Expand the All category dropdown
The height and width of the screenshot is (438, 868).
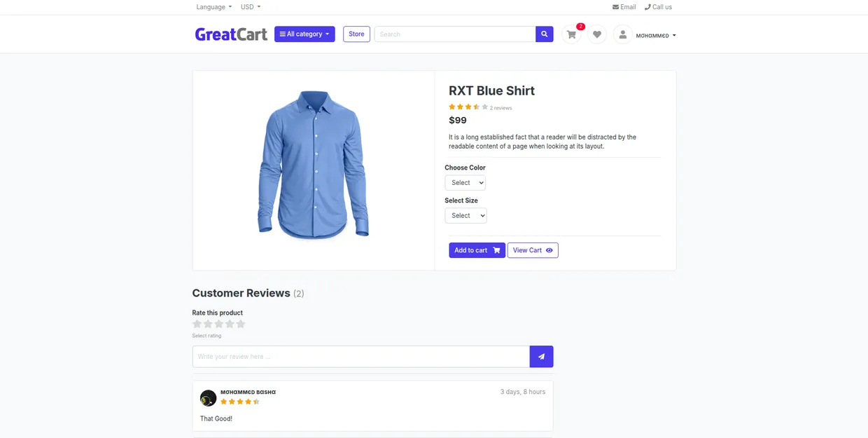click(304, 34)
